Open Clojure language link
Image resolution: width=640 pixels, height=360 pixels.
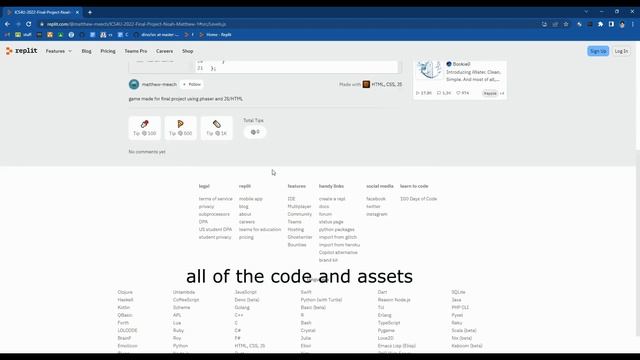click(125, 292)
